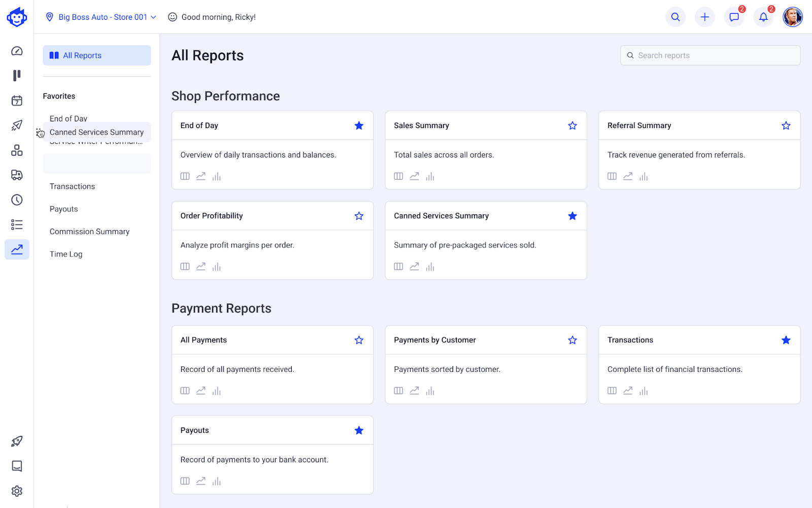Screen dimensions: 812x508
Task: Favorite the Referral Summary report star
Action: coord(786,125)
